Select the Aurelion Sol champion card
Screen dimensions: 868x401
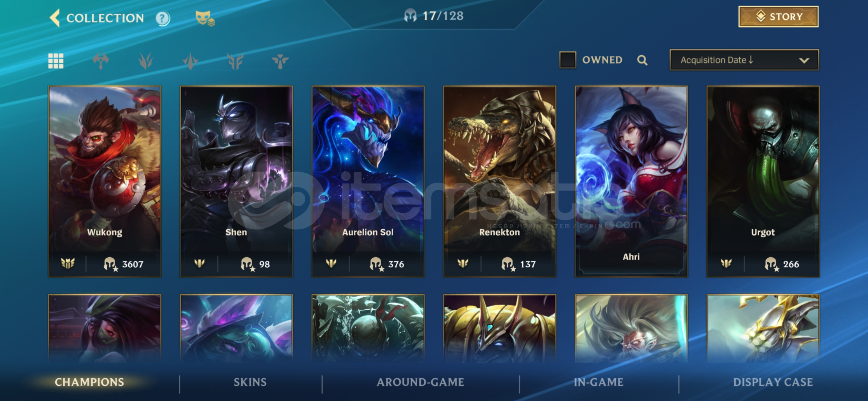coord(368,182)
